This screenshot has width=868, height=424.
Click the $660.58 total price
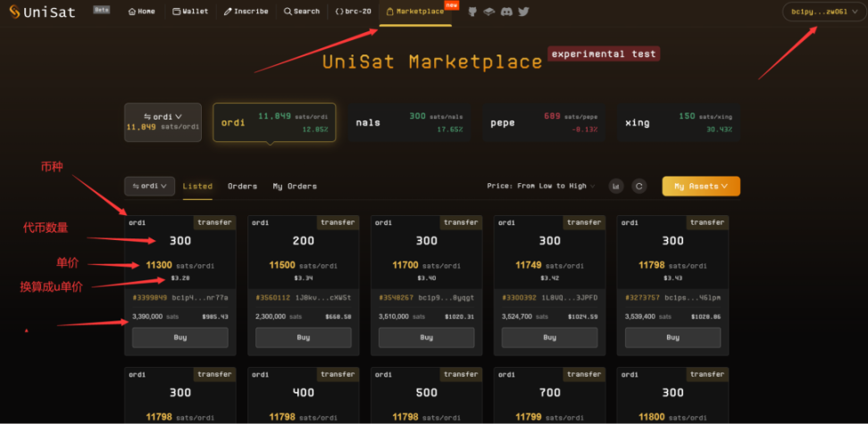338,317
